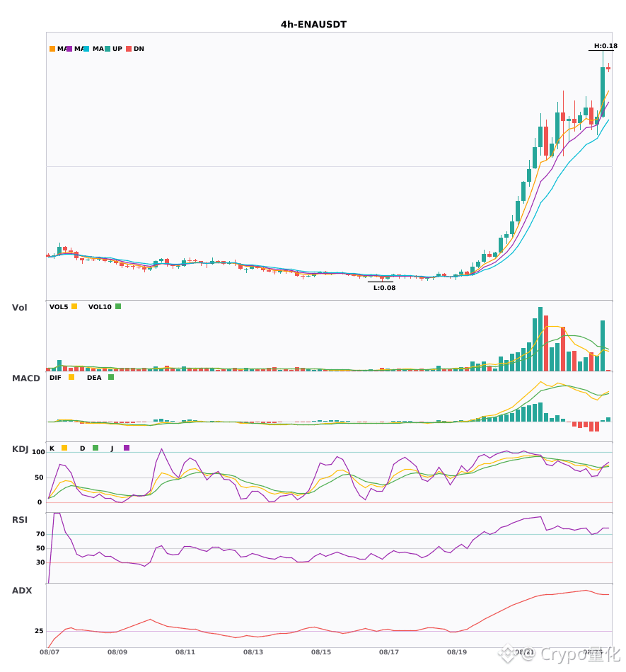Click the green VOL10 legend swatch
Screen dimensions: 626x672
click(x=118, y=306)
